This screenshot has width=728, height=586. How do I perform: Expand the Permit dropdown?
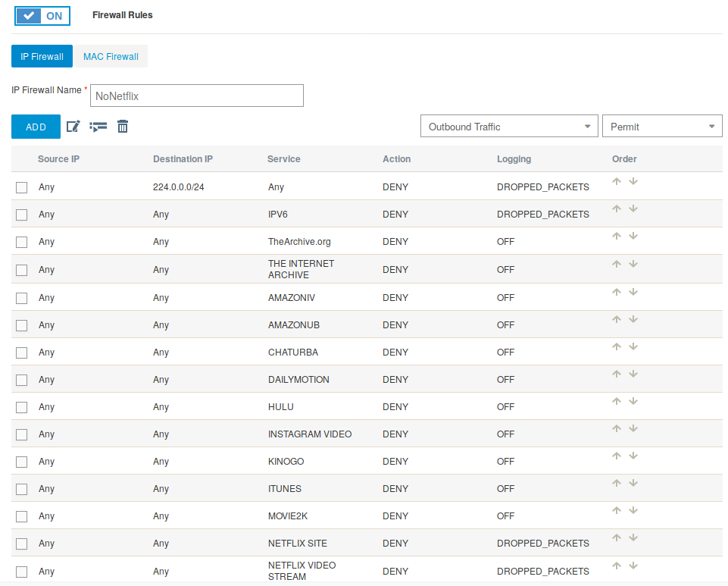[661, 127]
